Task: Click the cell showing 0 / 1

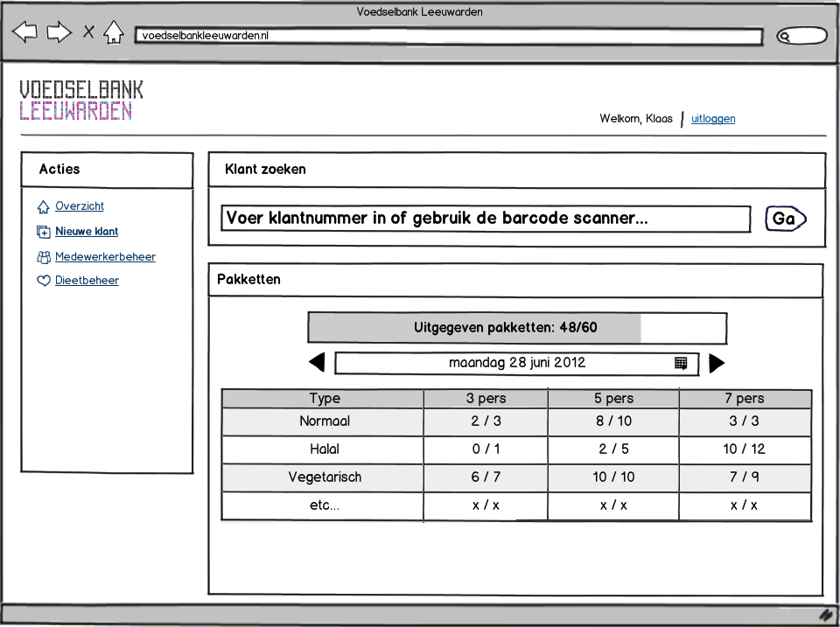Action: [486, 449]
